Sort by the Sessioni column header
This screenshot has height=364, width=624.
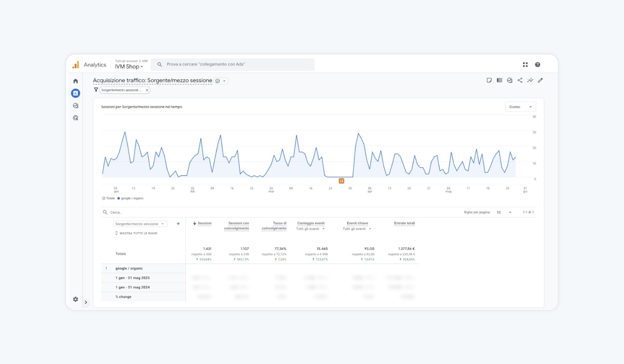click(x=204, y=223)
